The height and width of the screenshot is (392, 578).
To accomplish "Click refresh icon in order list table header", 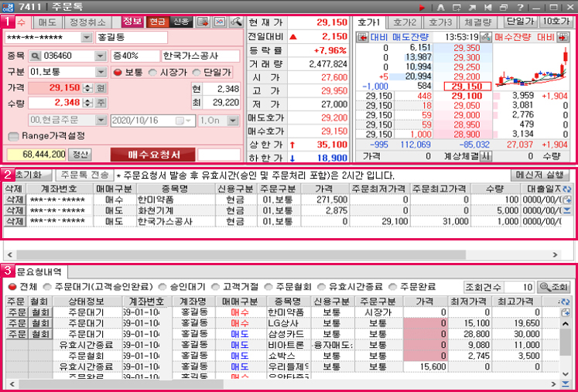I will 567,189.
